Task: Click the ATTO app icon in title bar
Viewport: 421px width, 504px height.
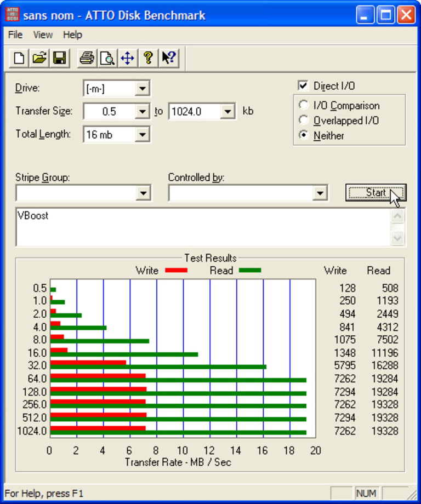Action: [13, 15]
